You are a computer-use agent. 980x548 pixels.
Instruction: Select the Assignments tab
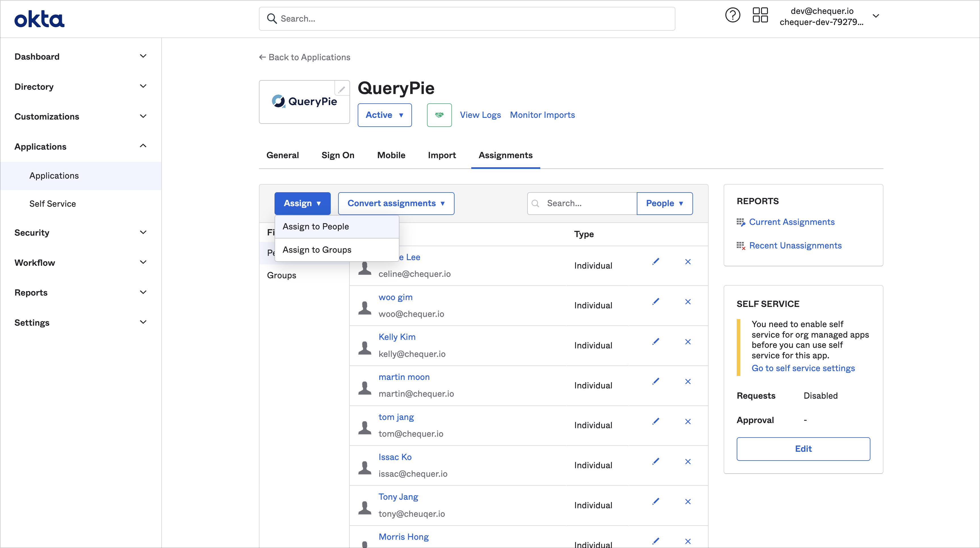(x=506, y=155)
